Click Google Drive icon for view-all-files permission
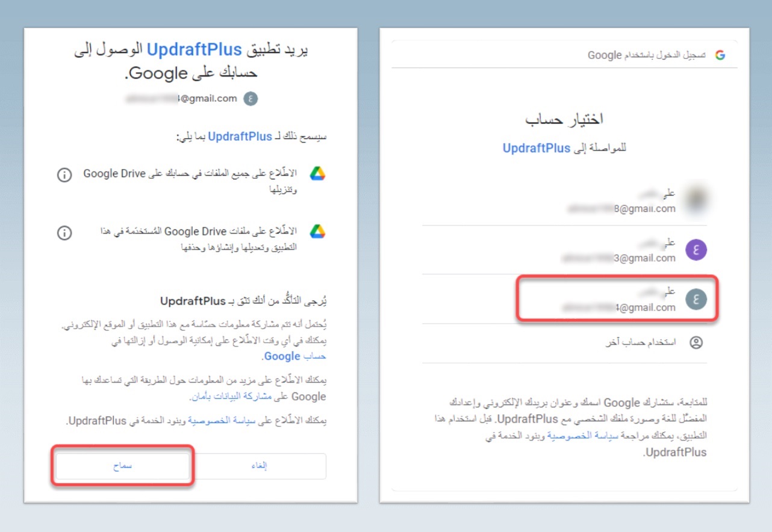772x532 pixels. click(317, 174)
